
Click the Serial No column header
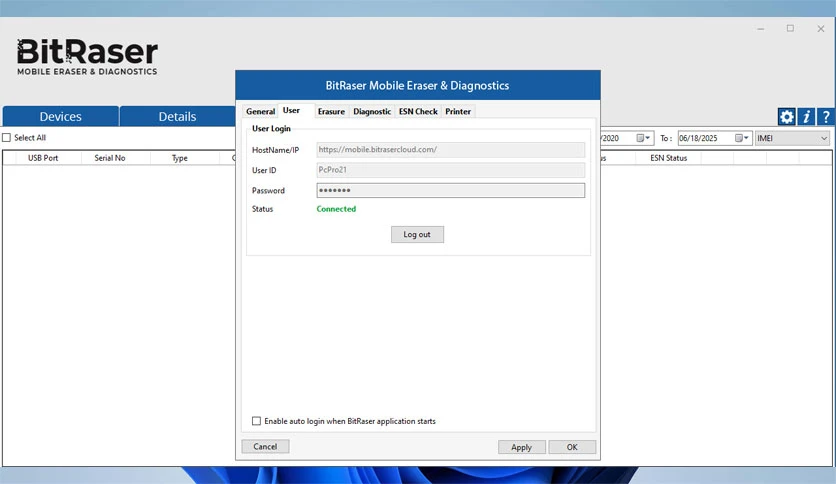(x=110, y=158)
